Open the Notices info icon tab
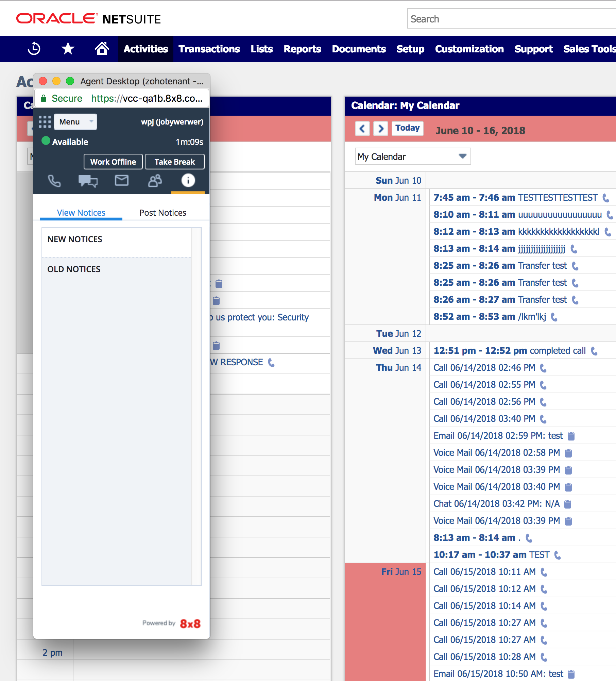 coord(188,180)
